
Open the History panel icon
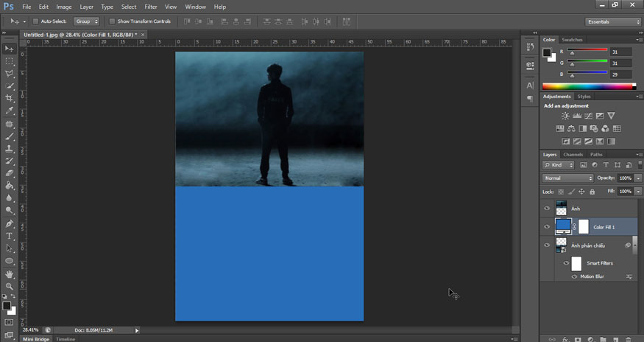pyautogui.click(x=530, y=47)
